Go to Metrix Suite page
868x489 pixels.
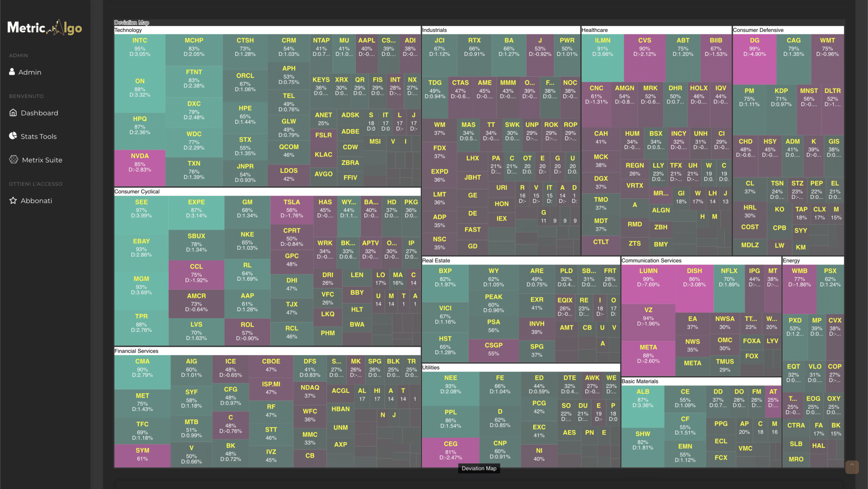[42, 160]
